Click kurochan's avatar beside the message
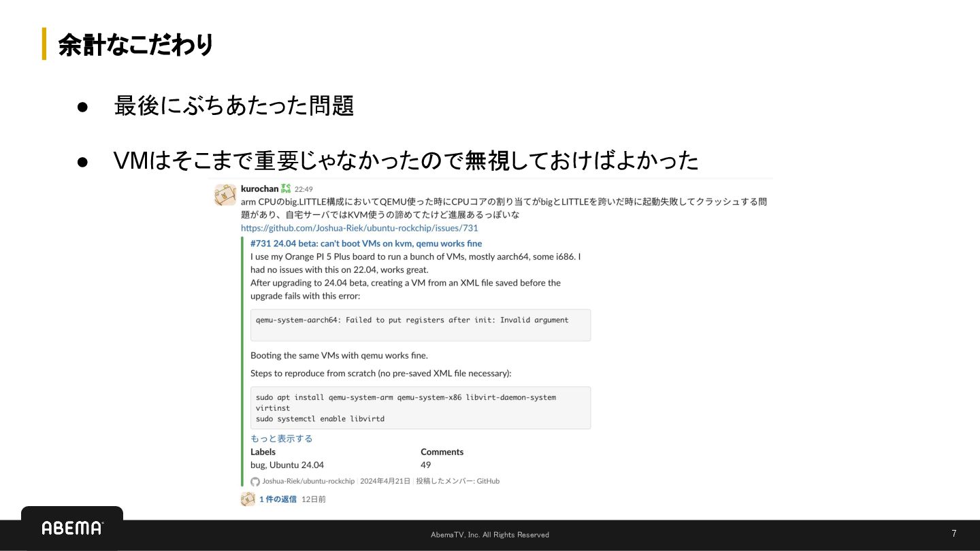 click(x=225, y=195)
